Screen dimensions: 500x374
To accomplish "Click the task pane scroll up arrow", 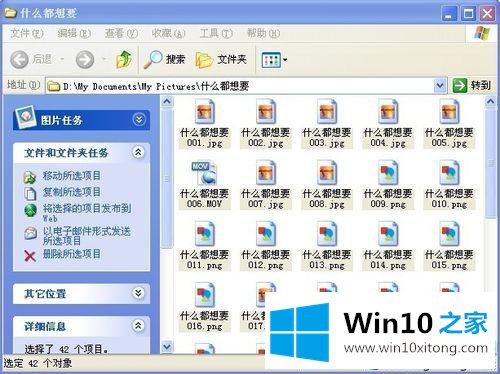I will tap(167, 101).
